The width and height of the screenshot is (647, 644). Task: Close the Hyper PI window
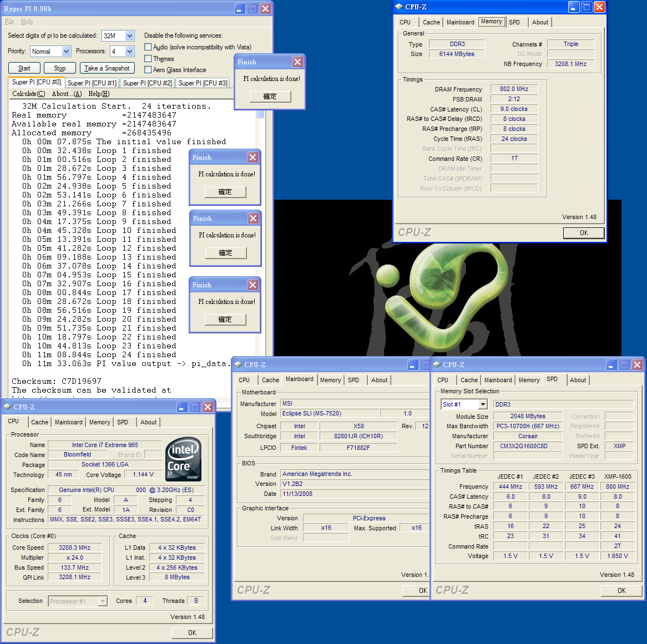(265, 9)
